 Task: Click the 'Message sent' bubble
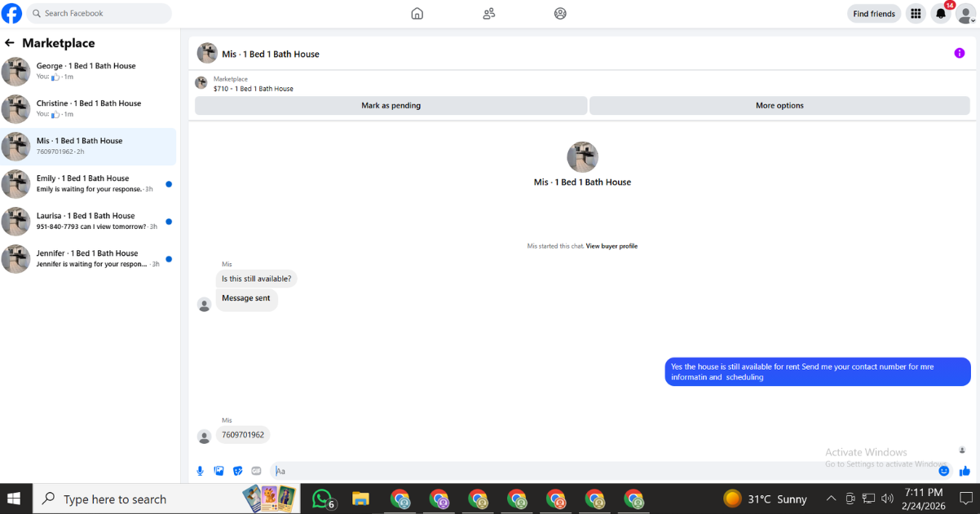pos(246,299)
